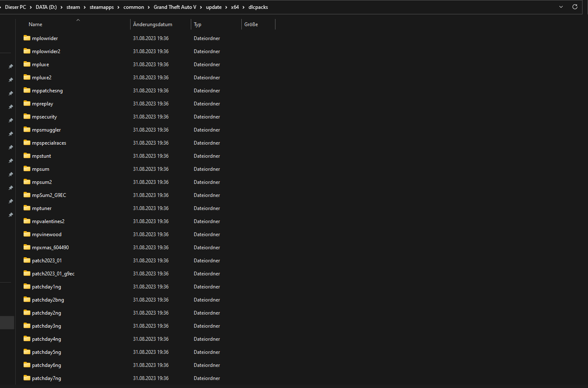The image size is (588, 388).
Task: Select the folder name mpsum2 in lowercase
Action: coord(42,182)
